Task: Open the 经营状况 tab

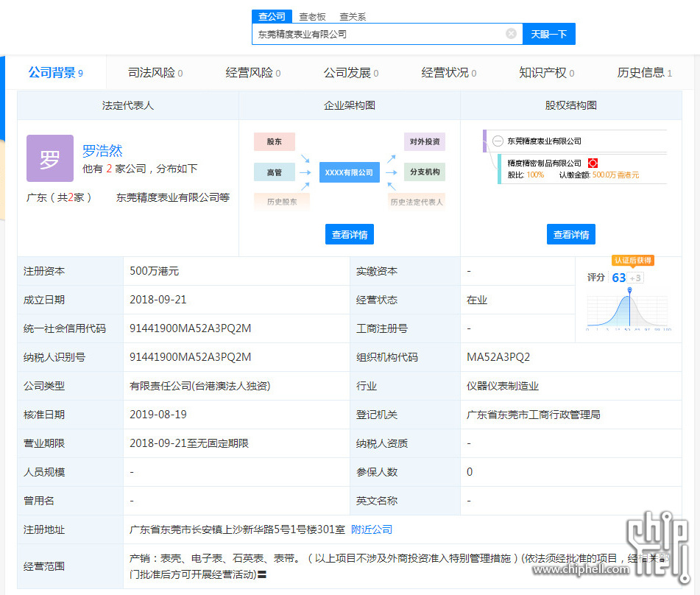Action: pos(449,72)
